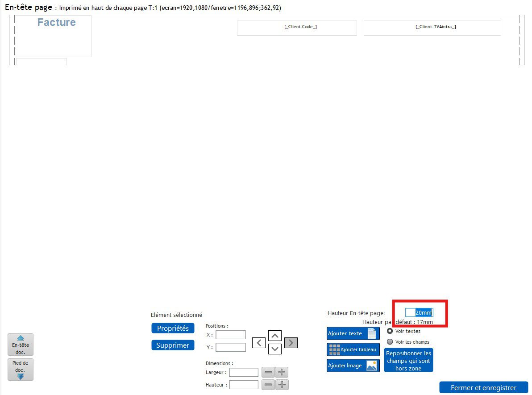Image resolution: width=532 pixels, height=395 pixels.
Task: Go to Pied de doc. section
Action: tap(21, 370)
